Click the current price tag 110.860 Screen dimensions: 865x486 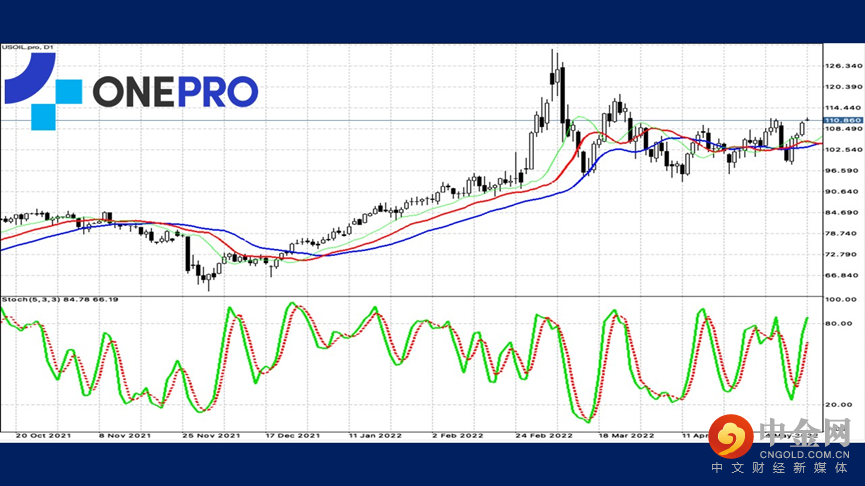coord(842,120)
